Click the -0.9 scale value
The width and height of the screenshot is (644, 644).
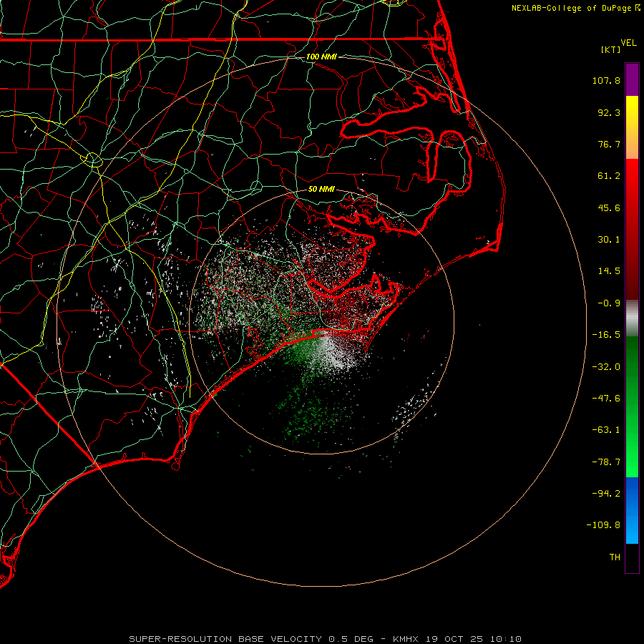coord(609,303)
